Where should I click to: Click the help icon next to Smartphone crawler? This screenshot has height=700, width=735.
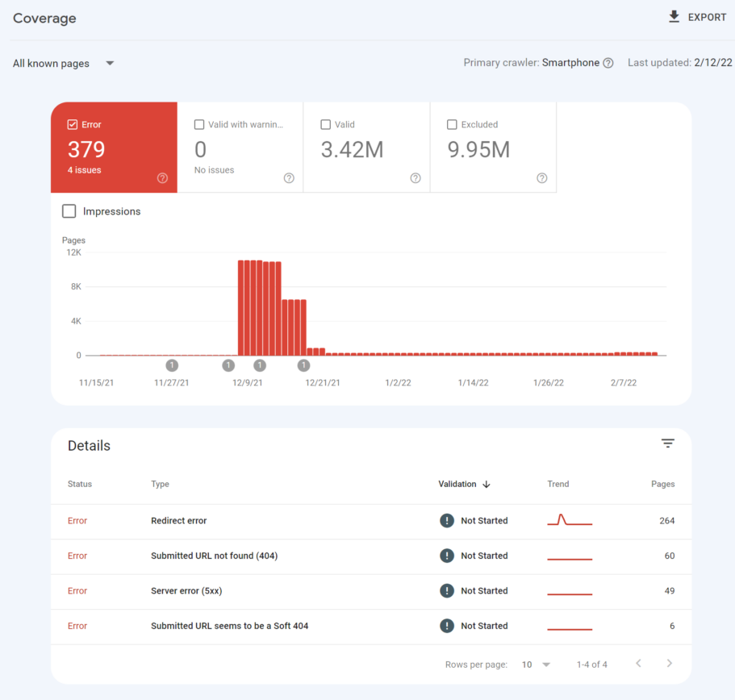(x=608, y=62)
